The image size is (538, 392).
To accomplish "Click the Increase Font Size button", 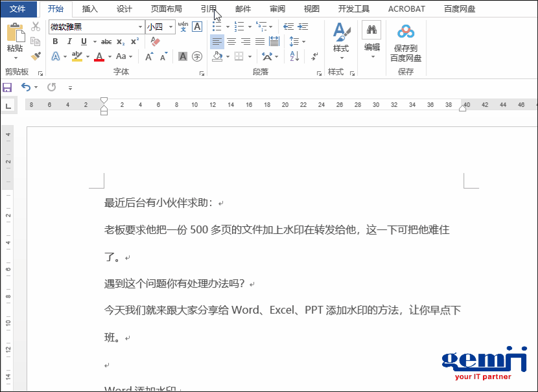I will pyautogui.click(x=149, y=56).
